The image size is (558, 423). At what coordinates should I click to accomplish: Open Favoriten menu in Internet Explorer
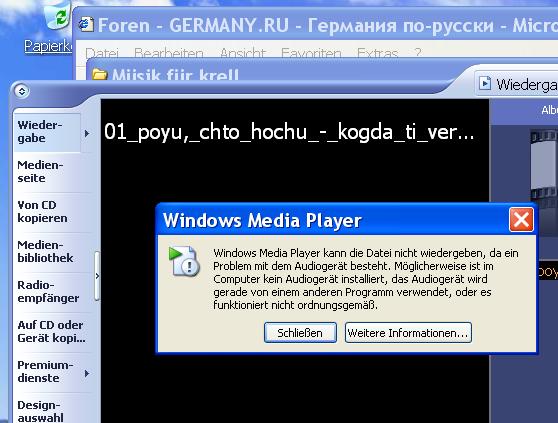coord(311,53)
